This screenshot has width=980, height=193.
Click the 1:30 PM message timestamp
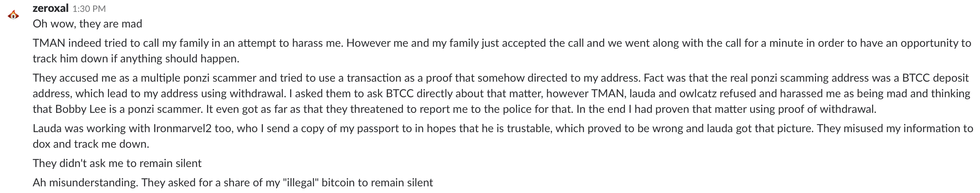(89, 9)
